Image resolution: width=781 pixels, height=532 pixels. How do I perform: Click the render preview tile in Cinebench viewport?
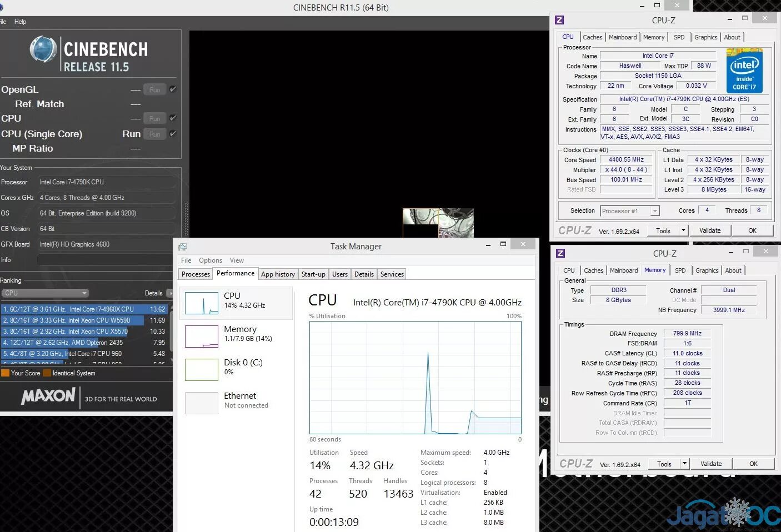pos(438,223)
